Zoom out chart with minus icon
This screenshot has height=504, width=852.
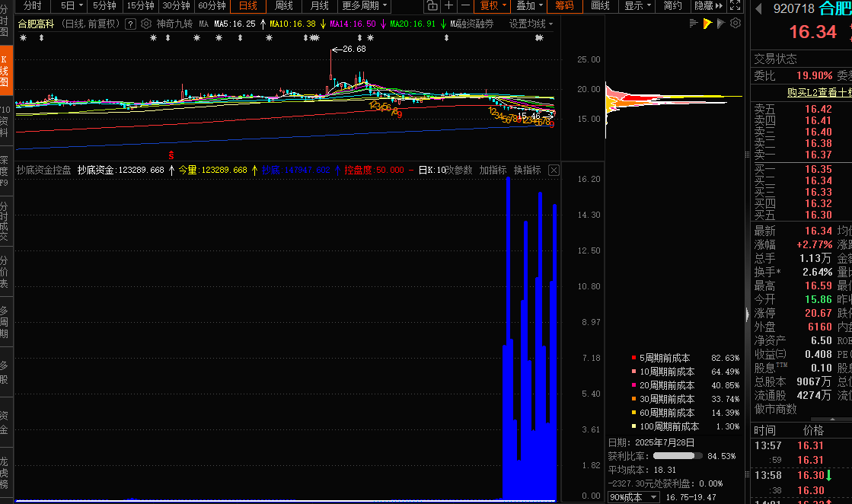466,6
